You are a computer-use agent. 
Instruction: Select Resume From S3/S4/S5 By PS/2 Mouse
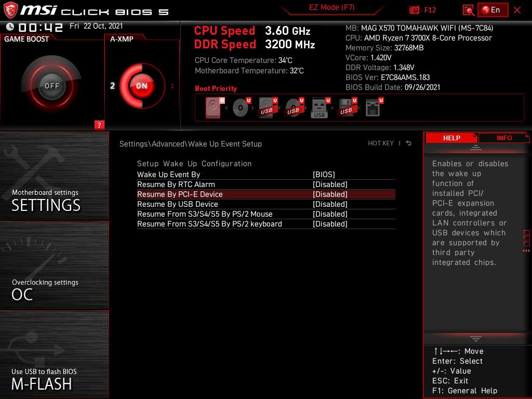click(x=266, y=214)
